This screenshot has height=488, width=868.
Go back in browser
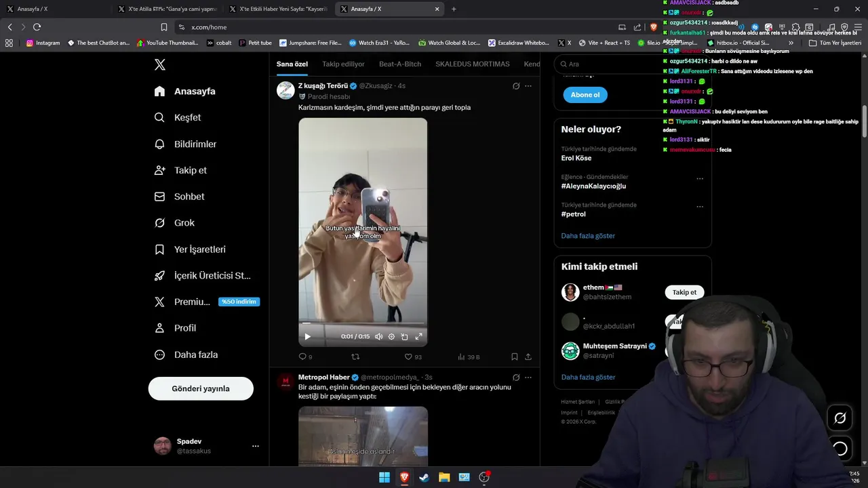point(9,27)
